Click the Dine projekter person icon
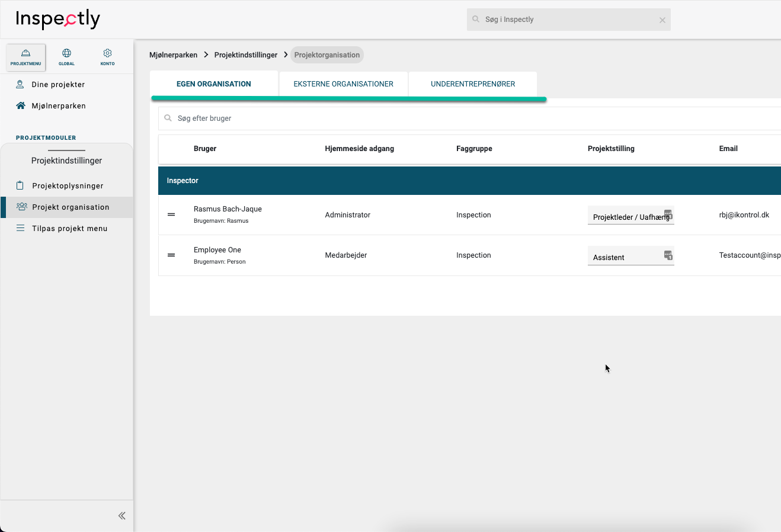The height and width of the screenshot is (532, 781). [20, 84]
